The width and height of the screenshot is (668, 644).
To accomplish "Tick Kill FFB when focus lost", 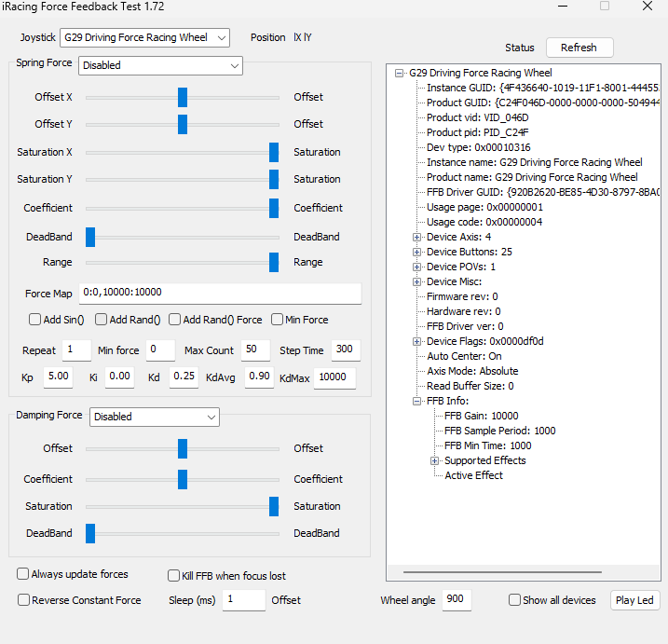I will [173, 575].
